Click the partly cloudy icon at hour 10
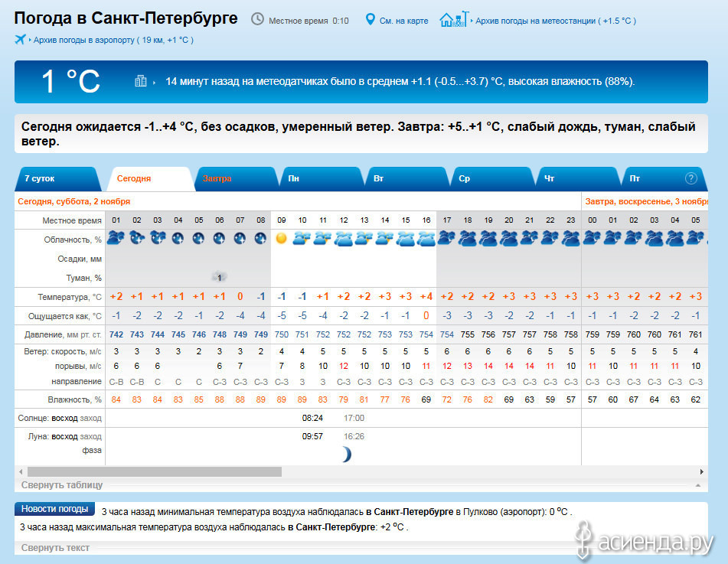Viewport: 728px width, 564px height. click(x=302, y=239)
